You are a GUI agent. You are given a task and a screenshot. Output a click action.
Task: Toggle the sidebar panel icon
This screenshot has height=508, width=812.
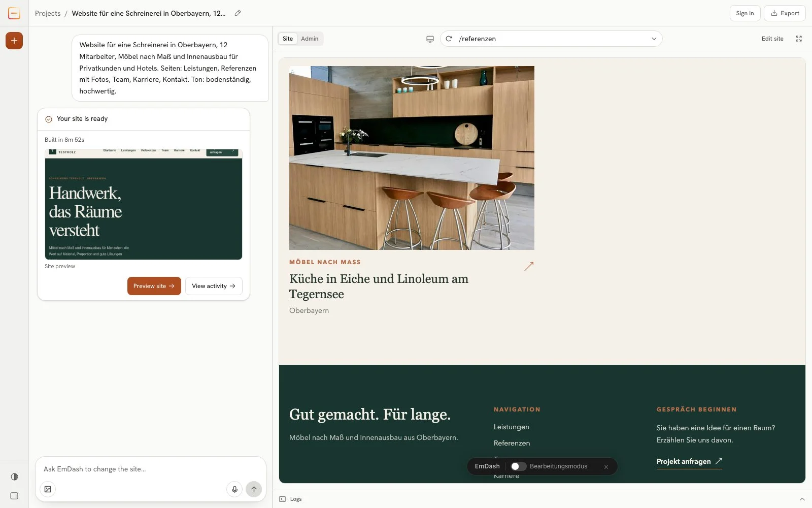pos(14,496)
